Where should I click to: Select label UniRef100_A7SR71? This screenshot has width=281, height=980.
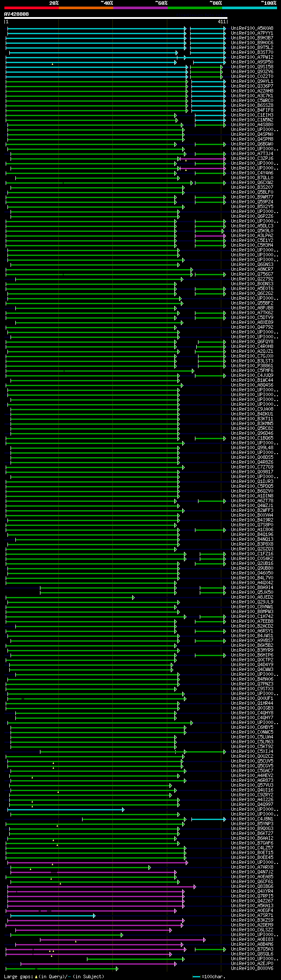click(252, 915)
